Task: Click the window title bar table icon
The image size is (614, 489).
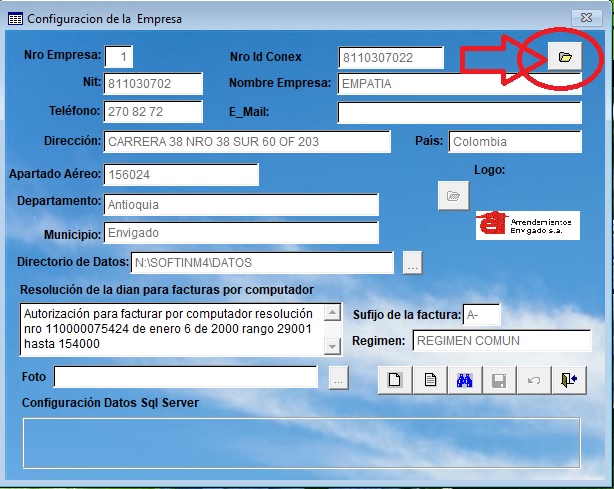Action: pyautogui.click(x=15, y=18)
